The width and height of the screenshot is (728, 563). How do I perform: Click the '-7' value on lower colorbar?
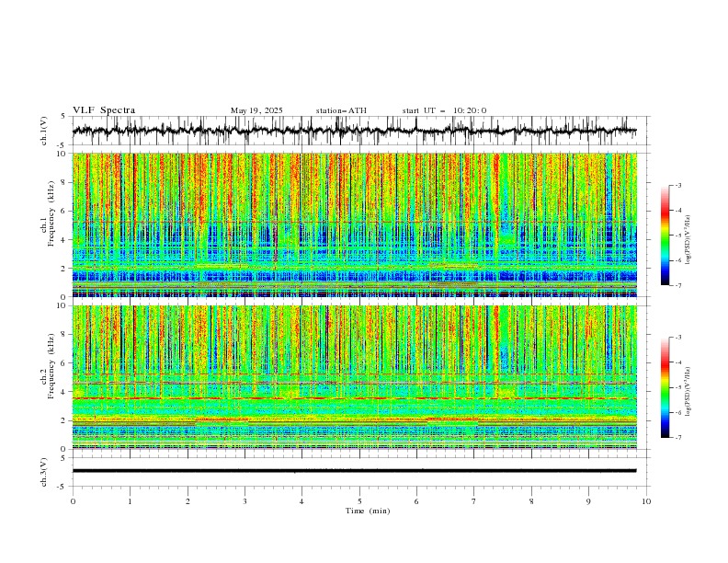[x=677, y=438]
